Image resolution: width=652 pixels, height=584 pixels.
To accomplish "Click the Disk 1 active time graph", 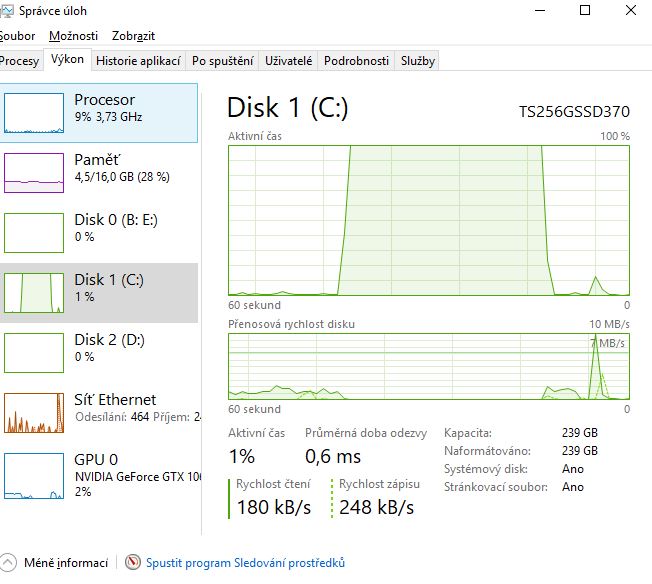I will (428, 220).
